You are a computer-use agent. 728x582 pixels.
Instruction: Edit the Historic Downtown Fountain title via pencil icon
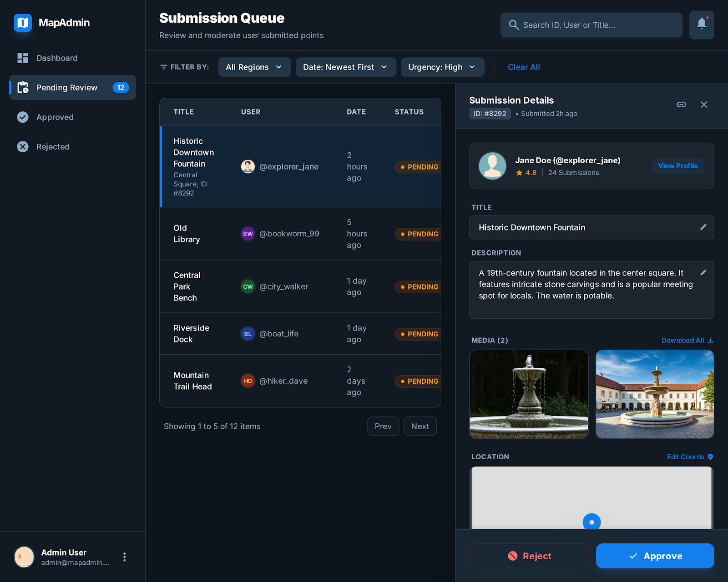coord(703,227)
